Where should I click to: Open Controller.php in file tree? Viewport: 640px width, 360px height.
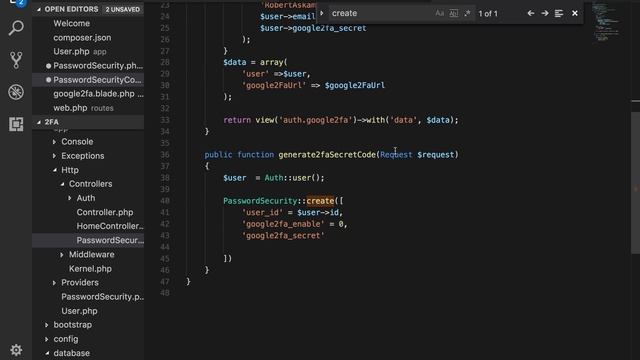(104, 212)
